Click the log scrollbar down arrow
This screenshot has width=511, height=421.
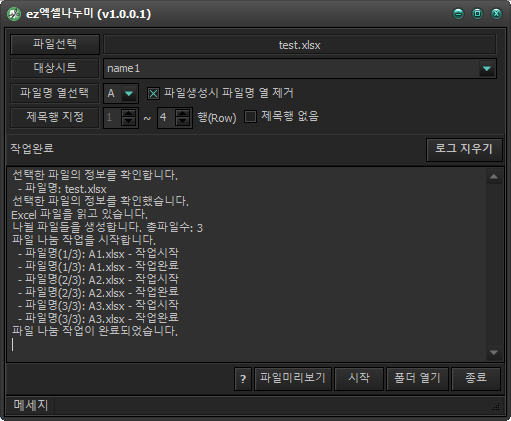click(x=494, y=353)
